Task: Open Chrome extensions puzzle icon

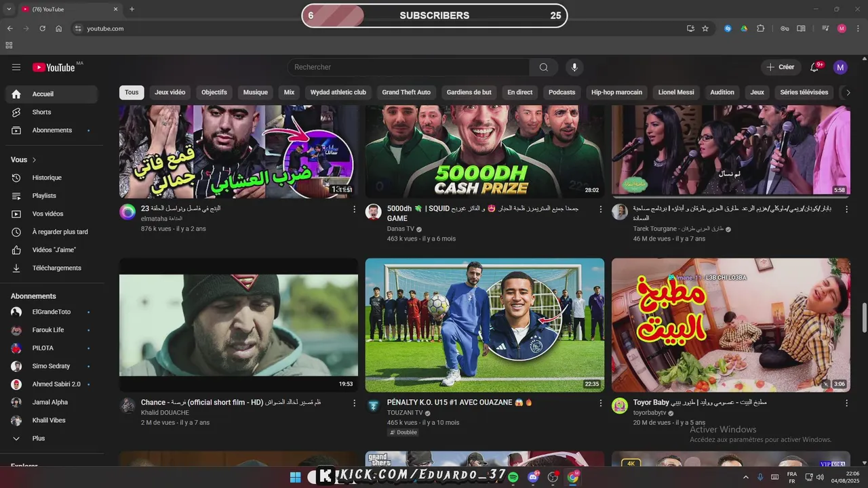Action: pyautogui.click(x=760, y=28)
